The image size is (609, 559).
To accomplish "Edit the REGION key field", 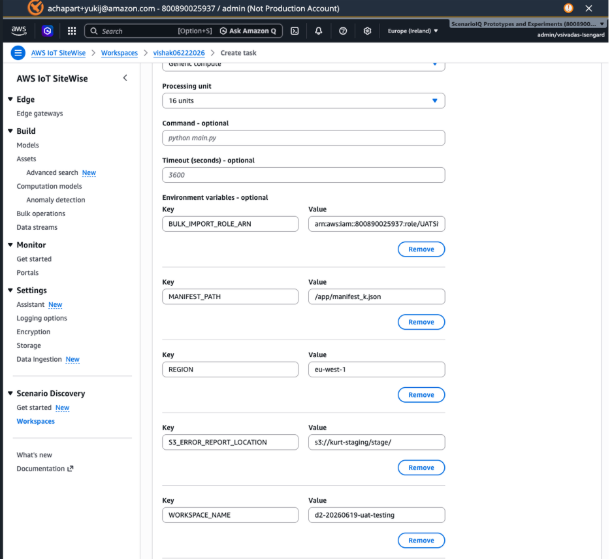I will click(230, 369).
